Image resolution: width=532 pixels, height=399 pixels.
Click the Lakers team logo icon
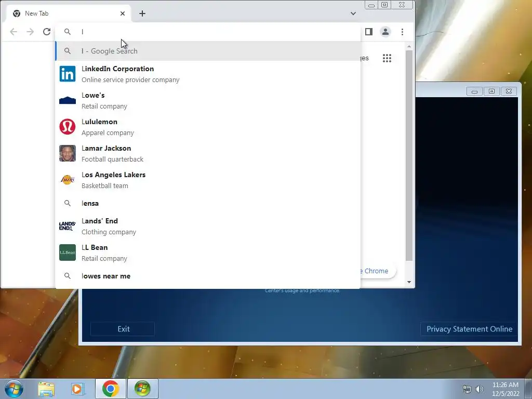pyautogui.click(x=67, y=180)
